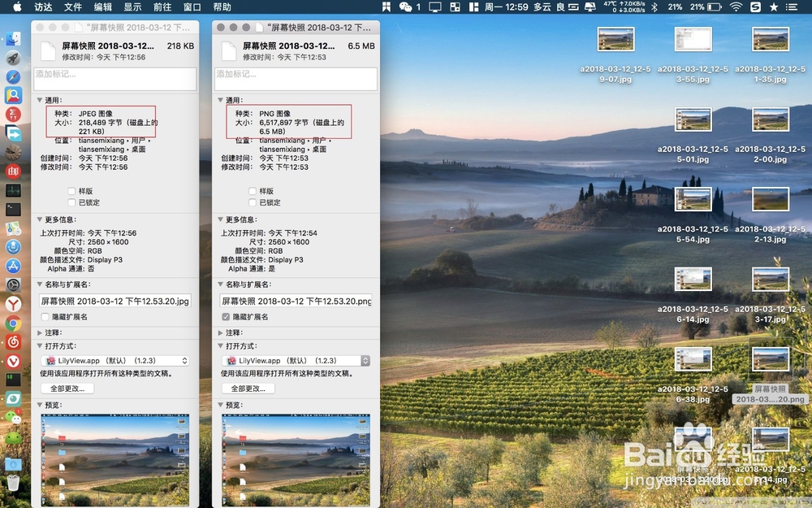Open the Trash in the Dock
The height and width of the screenshot is (508, 812).
(x=13, y=482)
